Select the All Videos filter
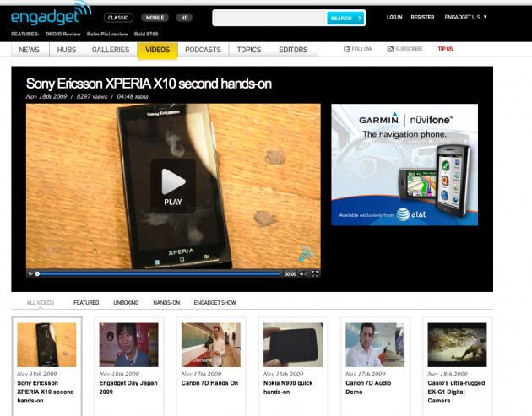 pos(40,303)
